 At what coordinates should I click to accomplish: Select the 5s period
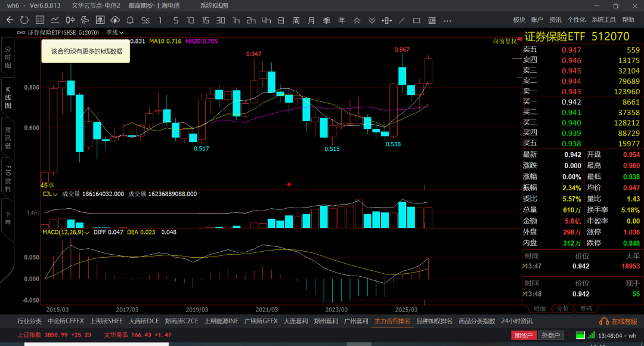click(145, 20)
